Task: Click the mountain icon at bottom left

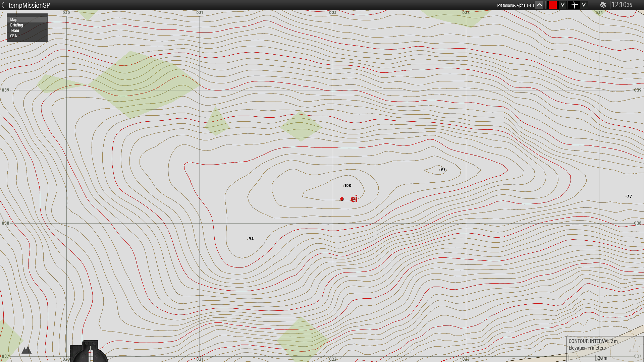Action: [26, 350]
